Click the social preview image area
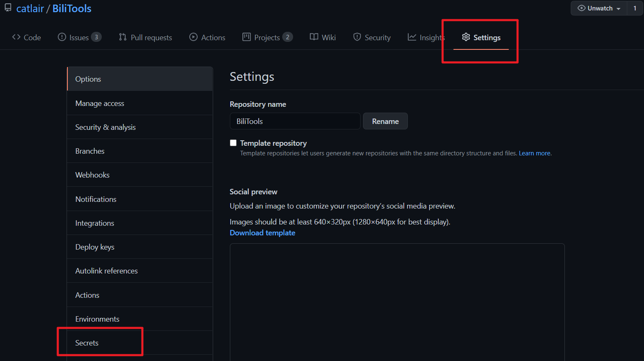Image resolution: width=644 pixels, height=361 pixels. [397, 302]
